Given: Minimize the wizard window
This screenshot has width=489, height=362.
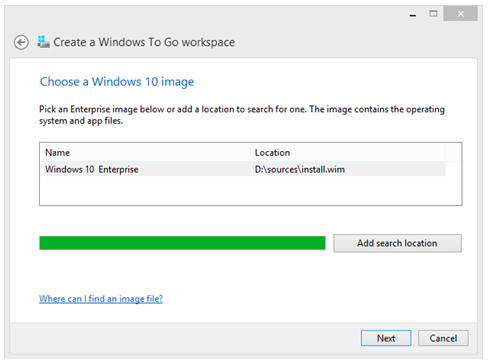Looking at the screenshot, I should click(413, 14).
